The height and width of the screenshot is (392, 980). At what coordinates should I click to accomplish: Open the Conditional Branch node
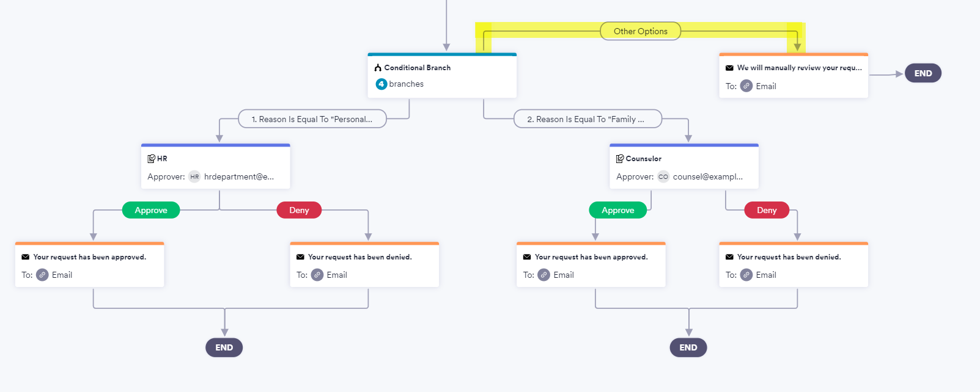point(442,76)
